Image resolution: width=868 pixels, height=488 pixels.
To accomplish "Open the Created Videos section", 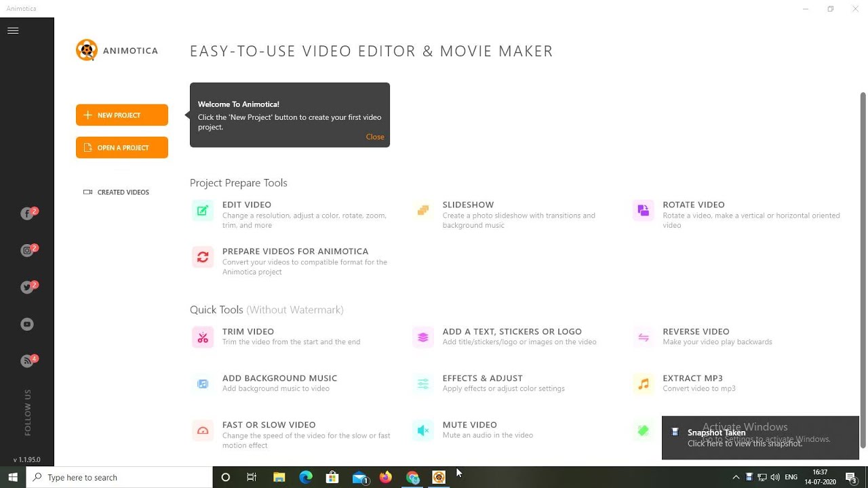I will point(116,192).
